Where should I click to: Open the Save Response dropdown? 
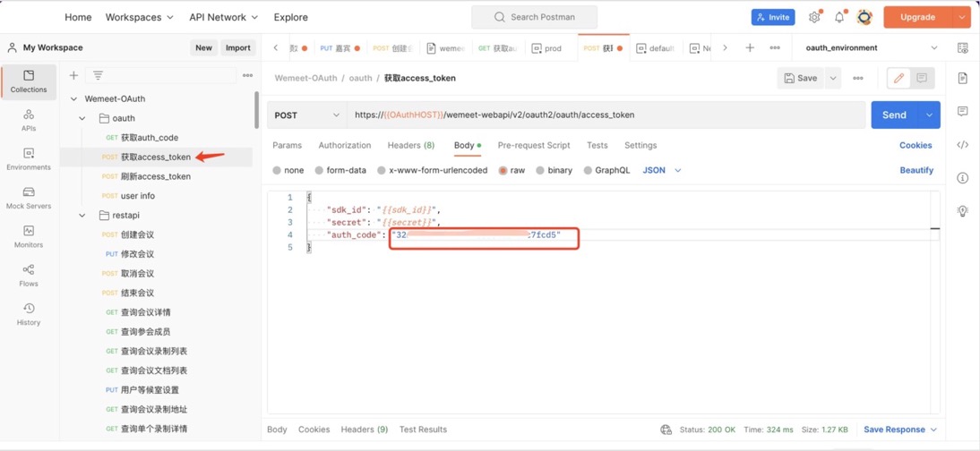(900, 430)
